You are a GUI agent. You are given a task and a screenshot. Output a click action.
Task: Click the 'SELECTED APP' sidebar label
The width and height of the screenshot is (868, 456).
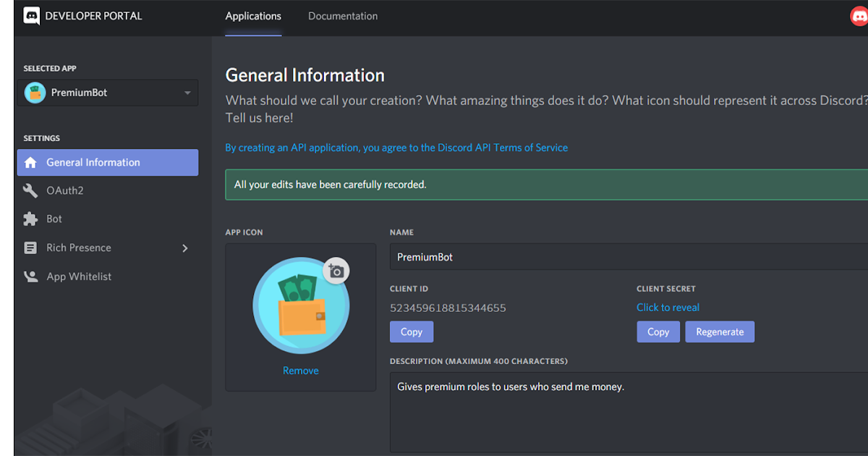[x=50, y=69]
